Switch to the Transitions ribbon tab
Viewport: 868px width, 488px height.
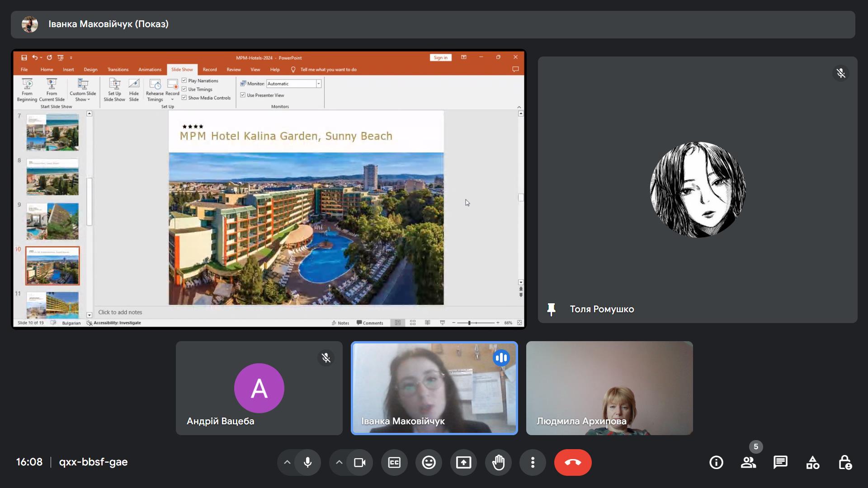pyautogui.click(x=118, y=70)
